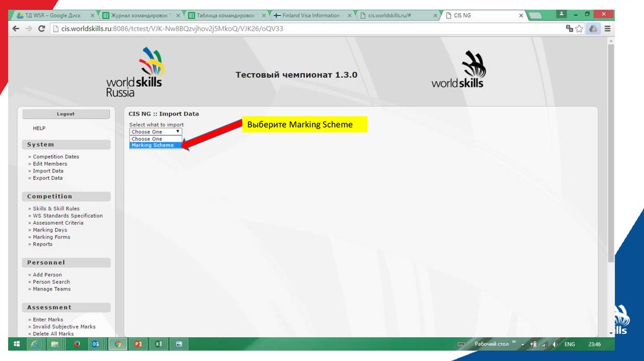The image size is (644, 361).
Task: Click the Logout button
Action: 65,114
